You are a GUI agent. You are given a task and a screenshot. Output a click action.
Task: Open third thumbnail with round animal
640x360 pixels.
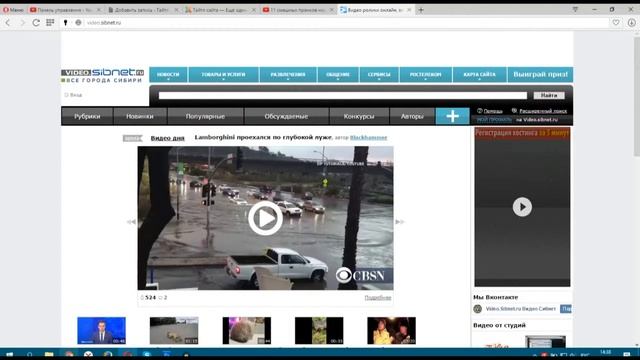point(247,331)
